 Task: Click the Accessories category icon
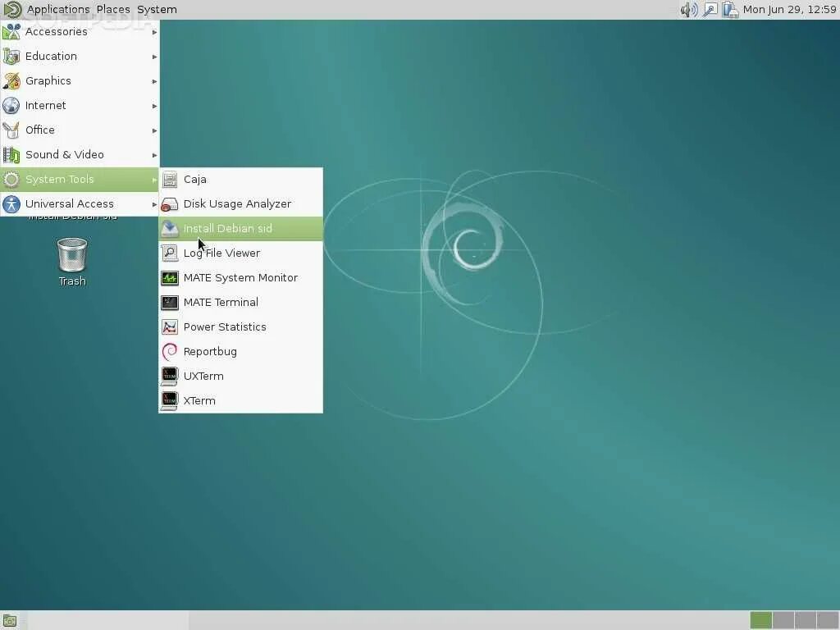click(x=11, y=32)
